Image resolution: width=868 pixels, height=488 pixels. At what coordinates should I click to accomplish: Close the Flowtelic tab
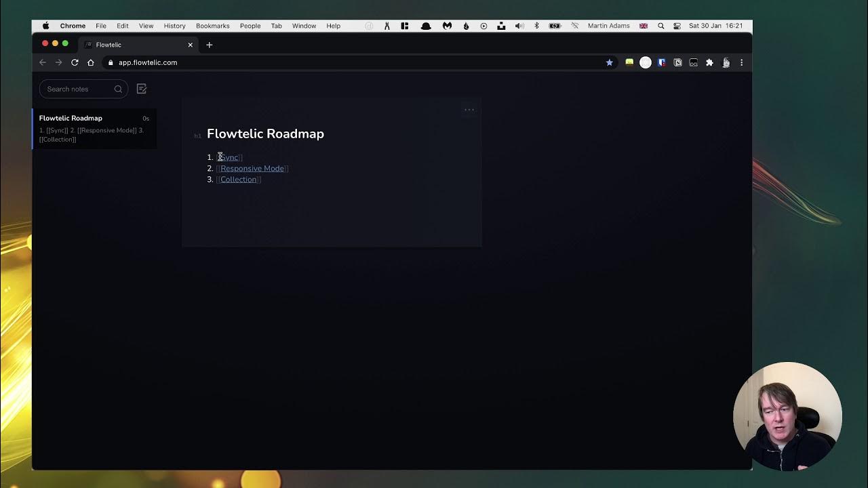click(190, 45)
